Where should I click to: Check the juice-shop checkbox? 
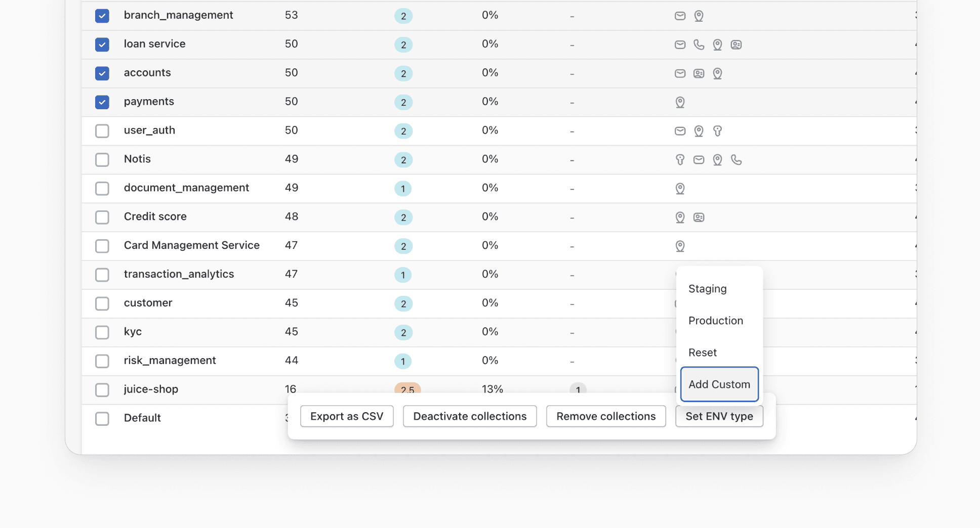[102, 390]
